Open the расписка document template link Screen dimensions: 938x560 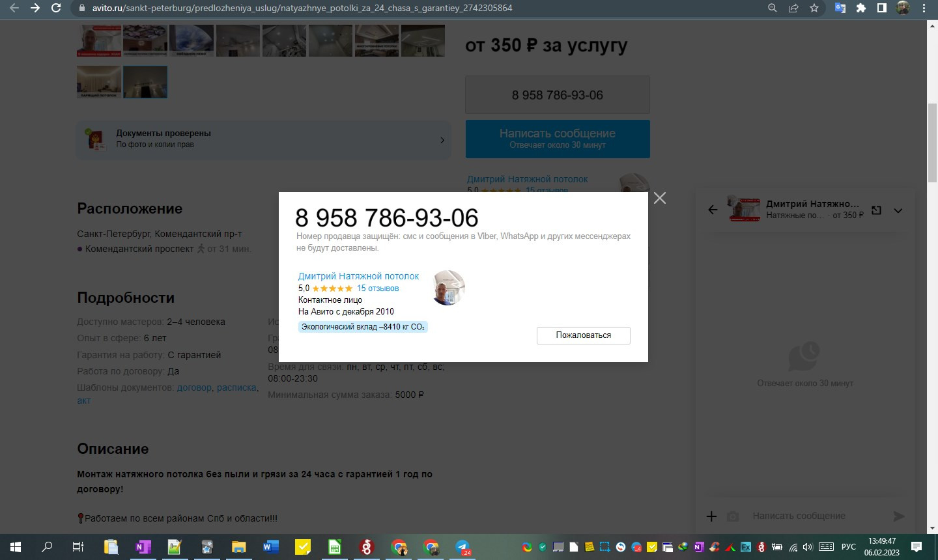236,387
